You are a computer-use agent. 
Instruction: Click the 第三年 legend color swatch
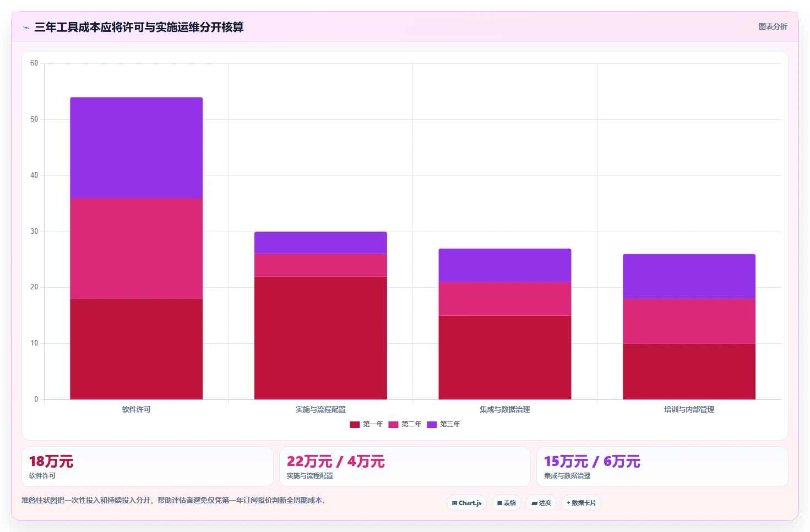[432, 424]
